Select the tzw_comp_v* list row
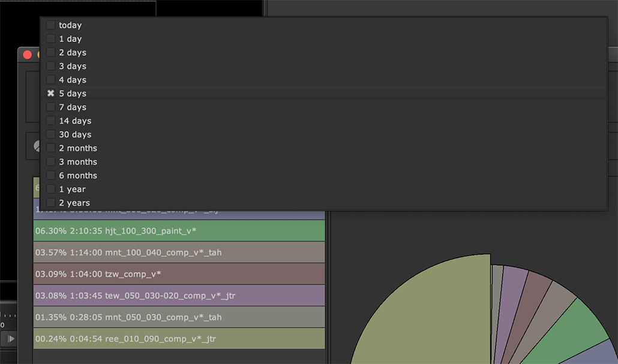 179,274
